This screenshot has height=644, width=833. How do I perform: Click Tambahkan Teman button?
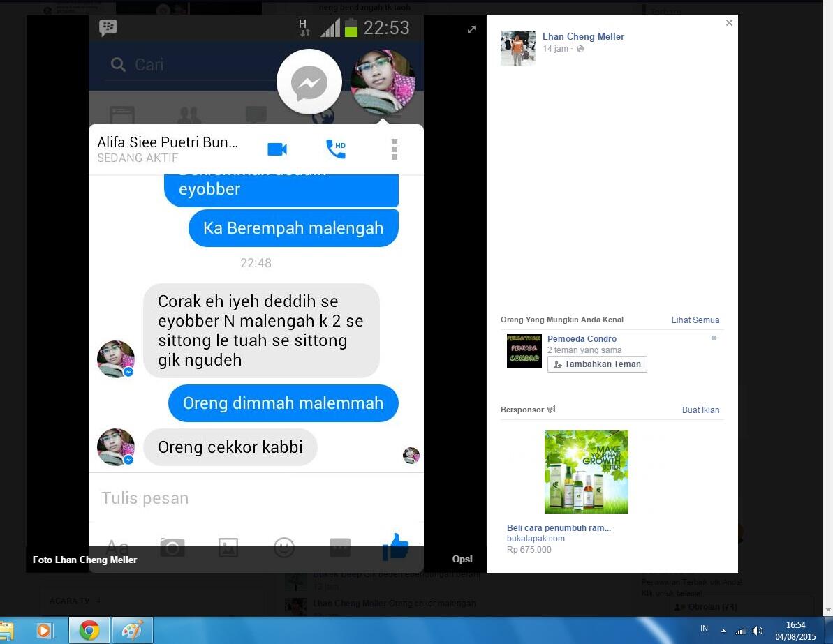597,364
